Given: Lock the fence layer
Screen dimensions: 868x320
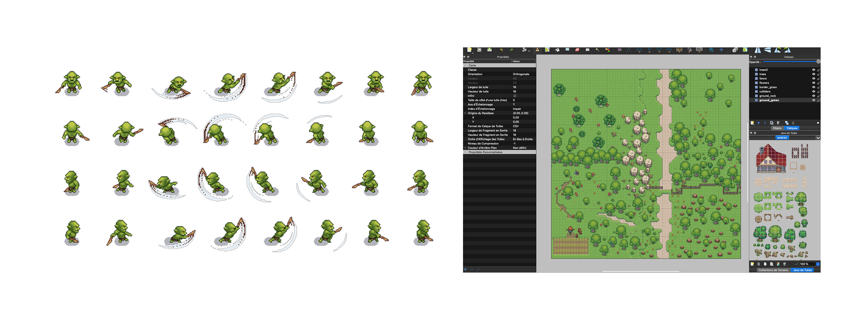Looking at the screenshot, I should point(818,78).
